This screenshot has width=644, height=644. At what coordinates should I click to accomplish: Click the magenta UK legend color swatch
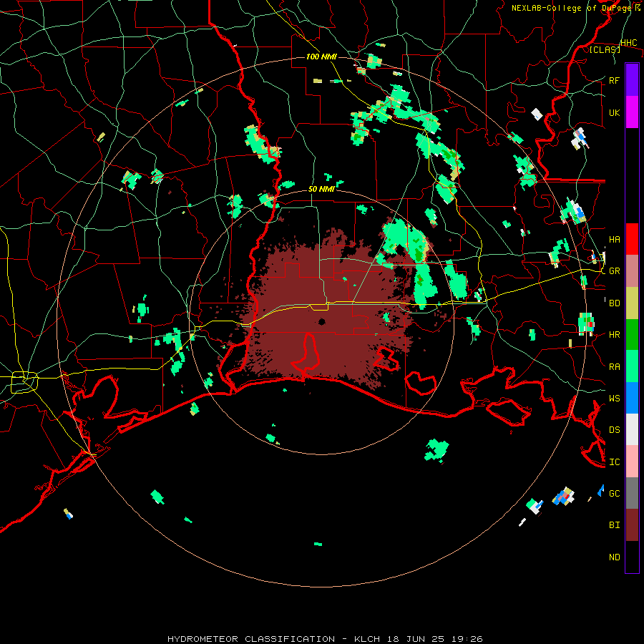click(x=632, y=112)
